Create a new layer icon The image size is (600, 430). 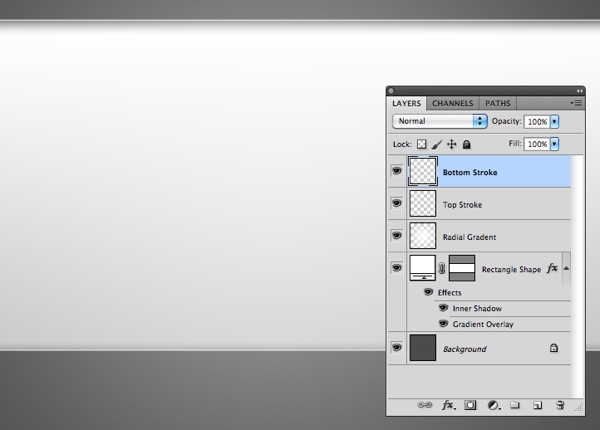click(x=537, y=405)
